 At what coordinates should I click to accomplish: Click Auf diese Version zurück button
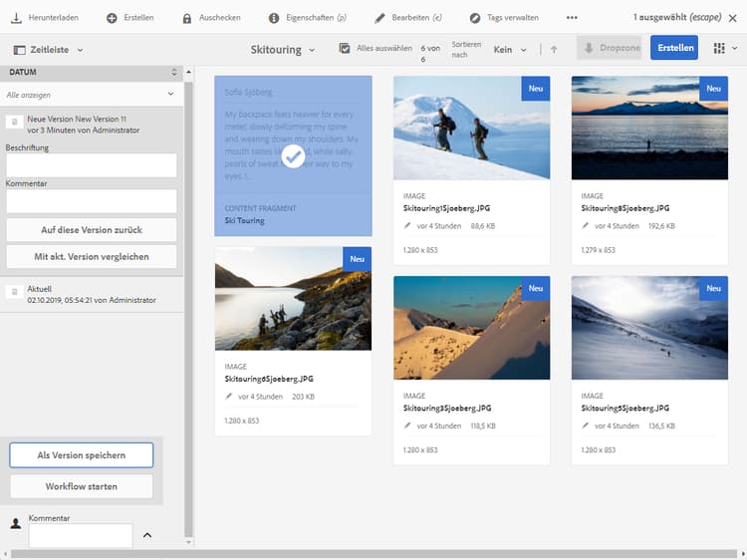pyautogui.click(x=92, y=230)
